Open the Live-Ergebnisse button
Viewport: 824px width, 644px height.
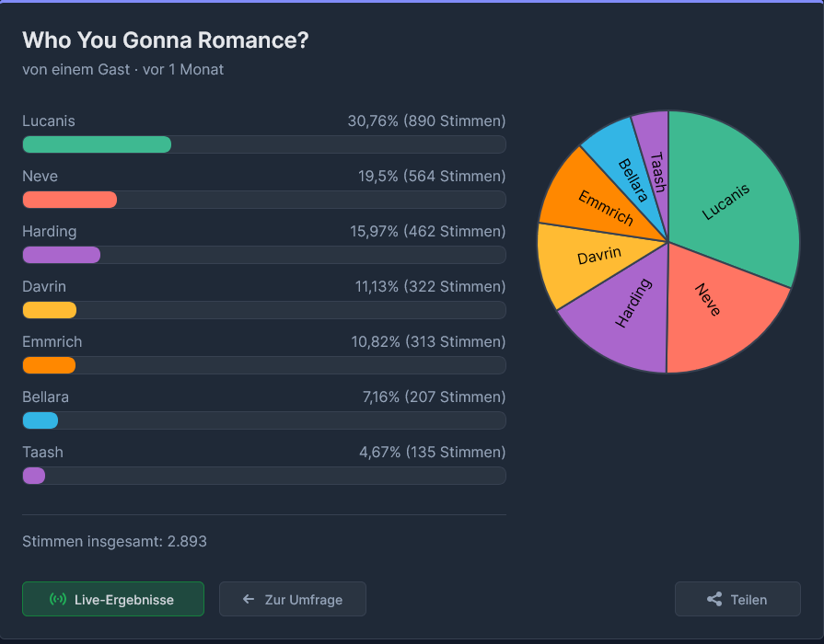(113, 599)
